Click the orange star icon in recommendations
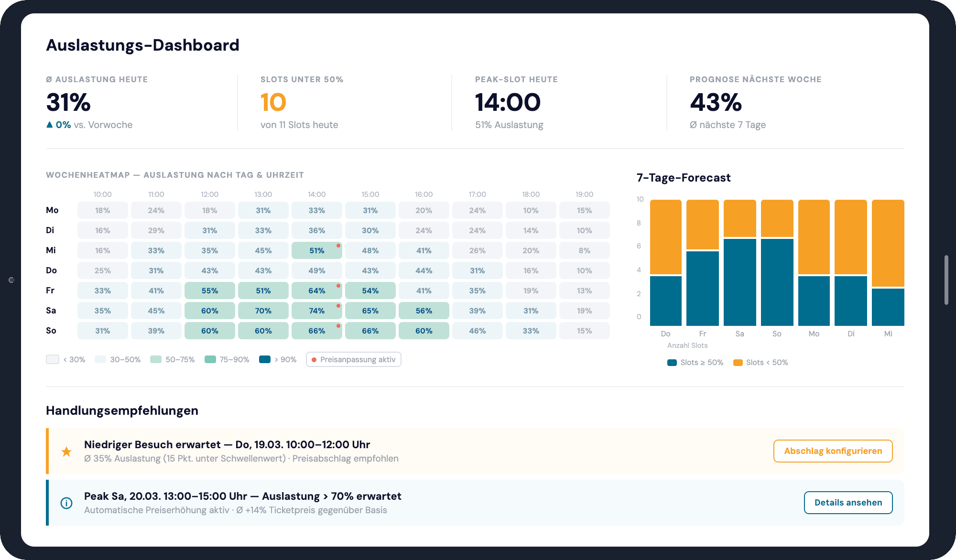This screenshot has width=956, height=560. pos(66,452)
